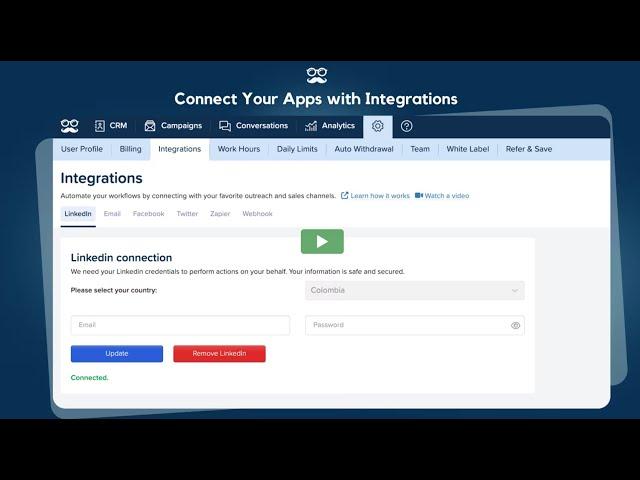Screen dimensions: 640x480
Task: Open the Zapier integration tab
Action: pos(220,213)
